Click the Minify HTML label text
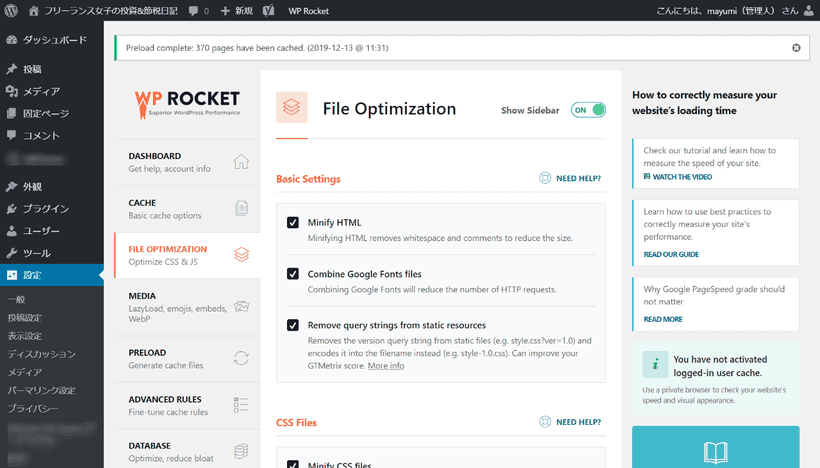The width and height of the screenshot is (820, 468). coord(334,222)
